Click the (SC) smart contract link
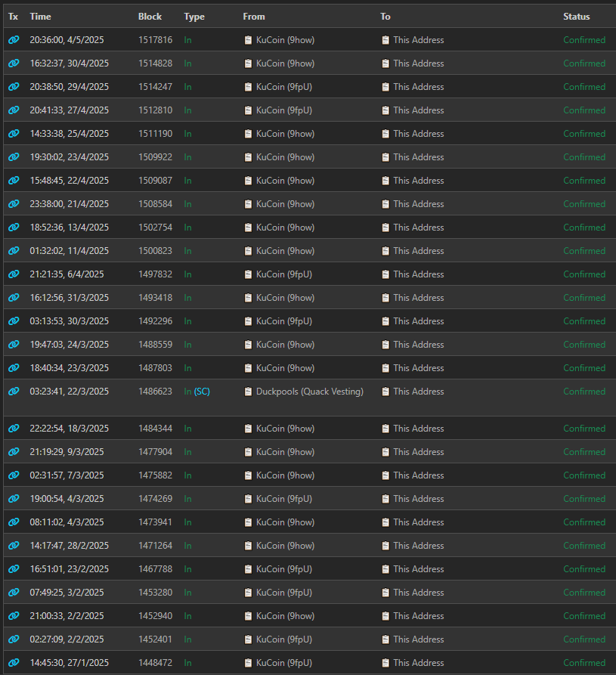The height and width of the screenshot is (675, 616). click(x=202, y=392)
